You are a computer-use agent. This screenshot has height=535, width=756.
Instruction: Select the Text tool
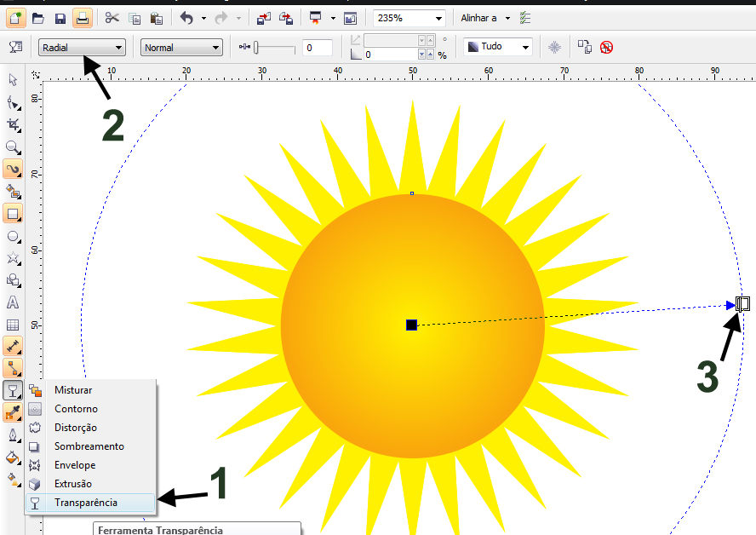coord(13,302)
